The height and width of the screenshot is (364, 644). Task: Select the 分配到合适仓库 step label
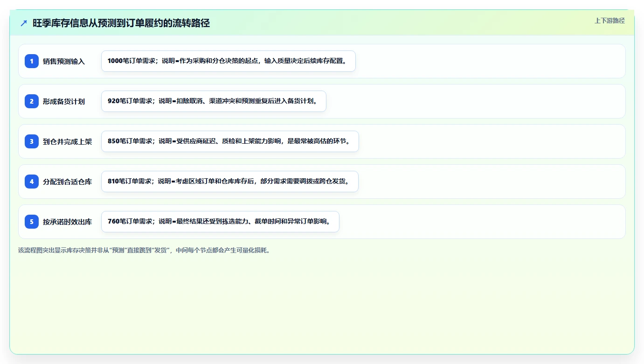tap(68, 182)
